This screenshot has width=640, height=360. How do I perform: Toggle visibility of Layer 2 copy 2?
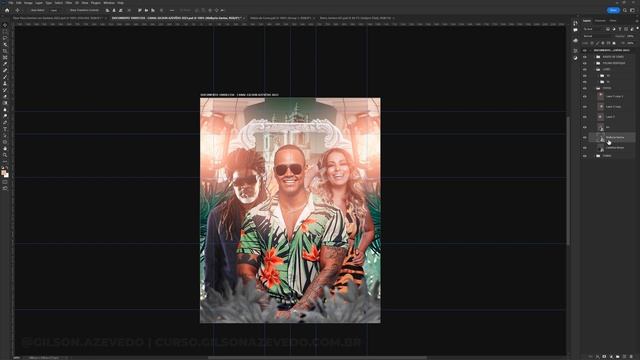(x=585, y=96)
